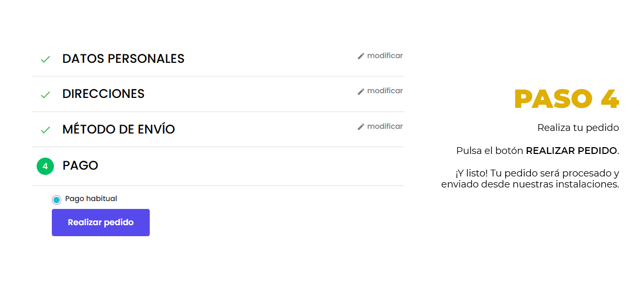This screenshot has width=644, height=299.
Task: Click pencil icon beside Direcciones modificar
Action: tap(361, 92)
